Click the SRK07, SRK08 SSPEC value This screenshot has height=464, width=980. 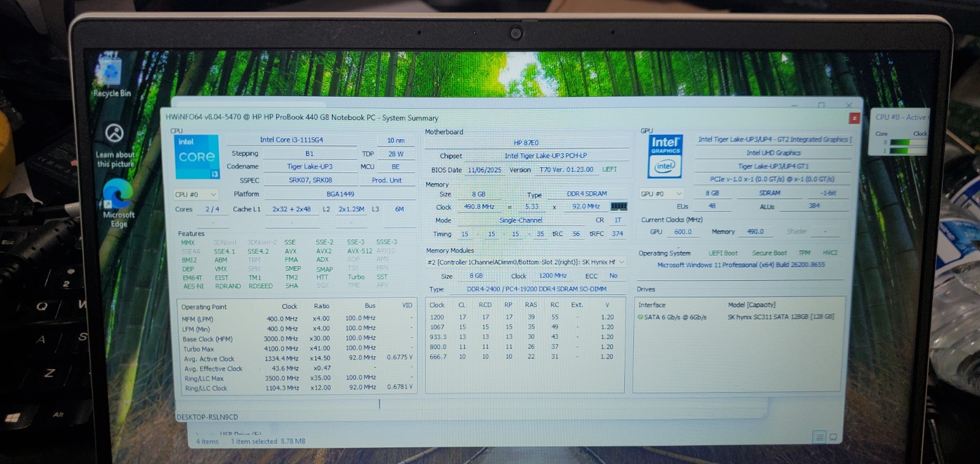coord(311,180)
